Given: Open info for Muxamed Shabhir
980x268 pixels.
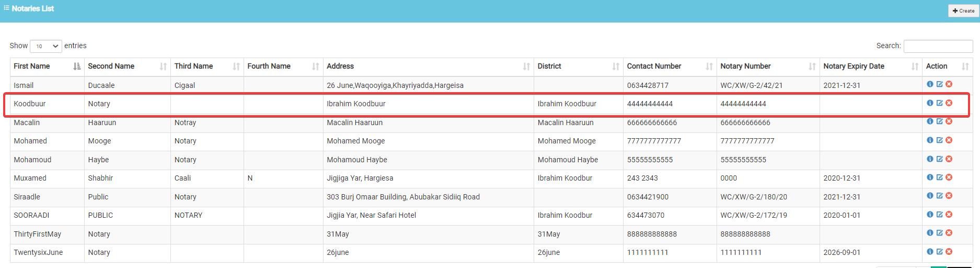Looking at the screenshot, I should [x=930, y=177].
